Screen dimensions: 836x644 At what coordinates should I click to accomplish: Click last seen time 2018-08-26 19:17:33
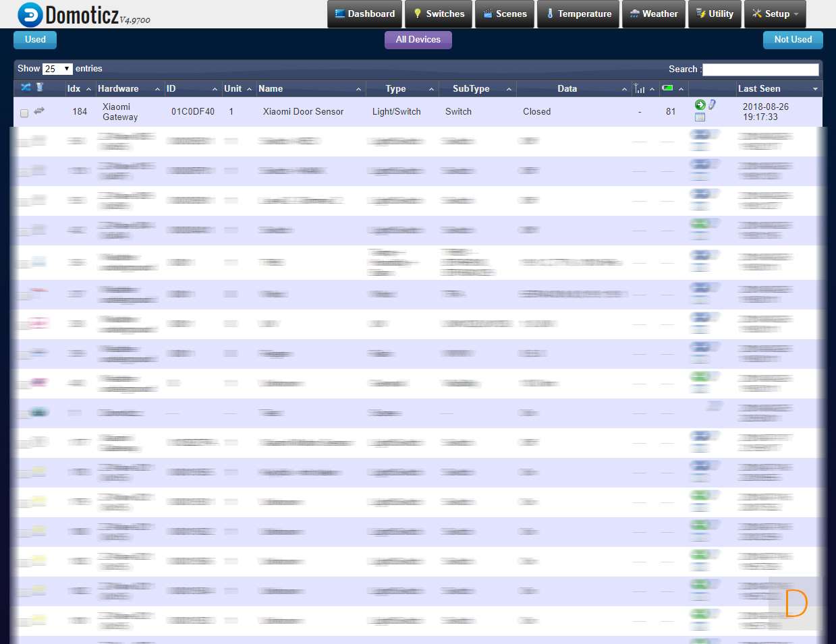(766, 112)
